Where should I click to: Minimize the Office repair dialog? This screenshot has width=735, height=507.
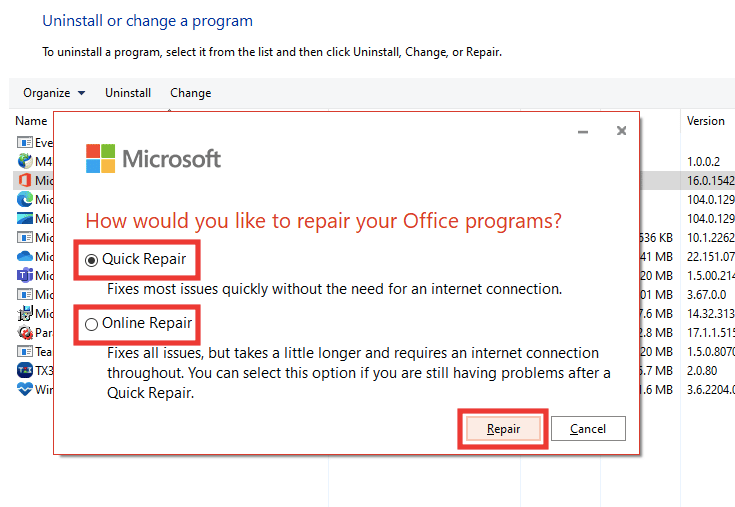click(583, 132)
